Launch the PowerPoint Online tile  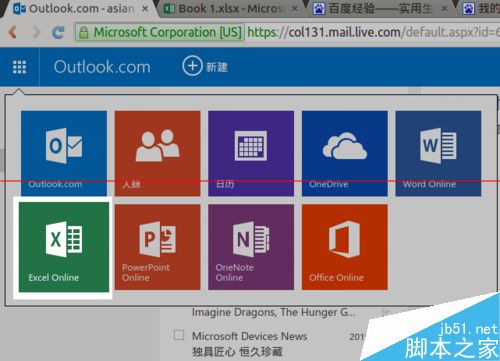click(x=157, y=247)
